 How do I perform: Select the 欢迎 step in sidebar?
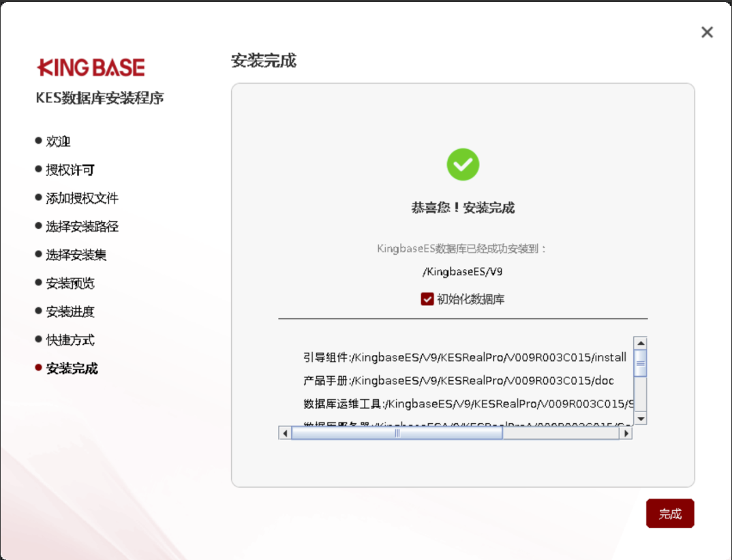click(58, 141)
